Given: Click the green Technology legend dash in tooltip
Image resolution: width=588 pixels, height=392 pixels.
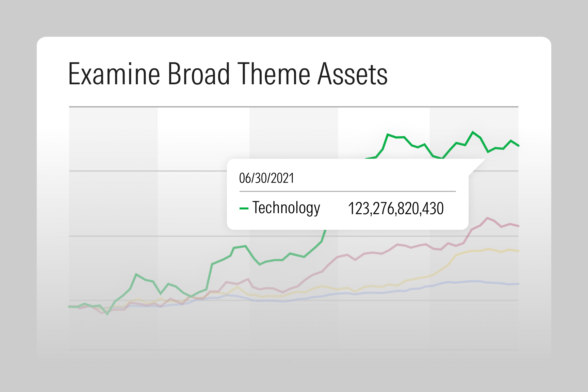Looking at the screenshot, I should pos(244,208).
